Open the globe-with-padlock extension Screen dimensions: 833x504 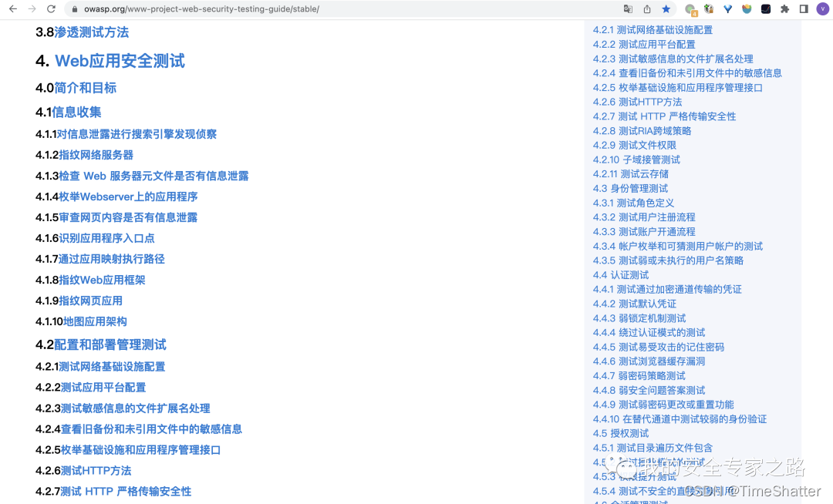pyautogui.click(x=709, y=9)
